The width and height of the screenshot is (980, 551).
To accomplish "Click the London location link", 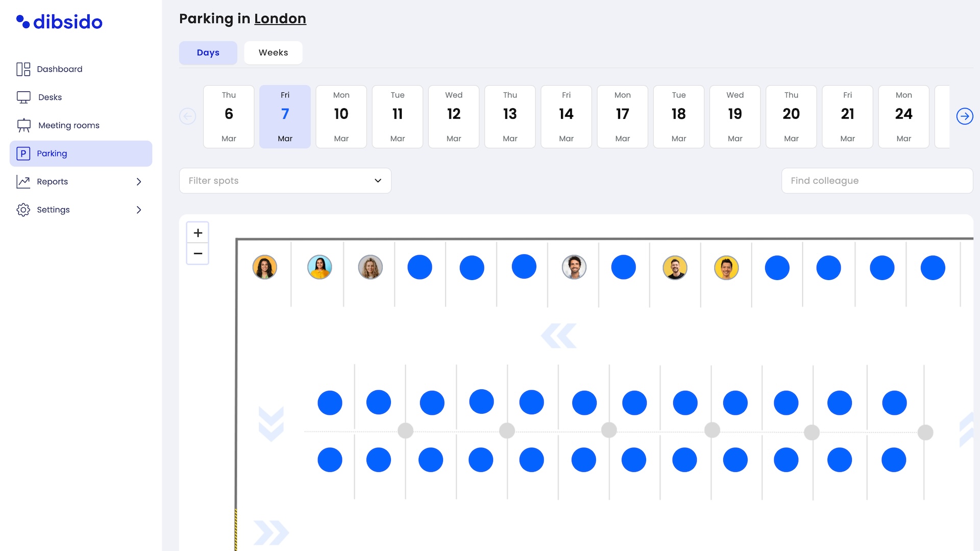I will pos(280,19).
